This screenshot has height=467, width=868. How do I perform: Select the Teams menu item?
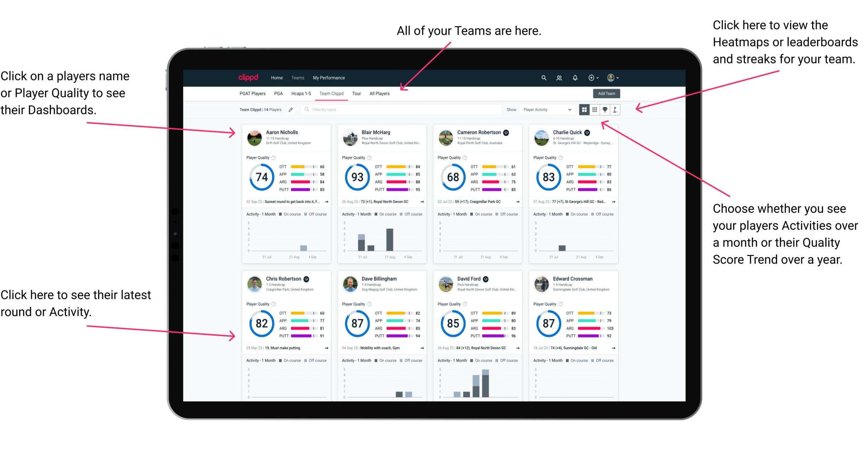click(x=299, y=77)
